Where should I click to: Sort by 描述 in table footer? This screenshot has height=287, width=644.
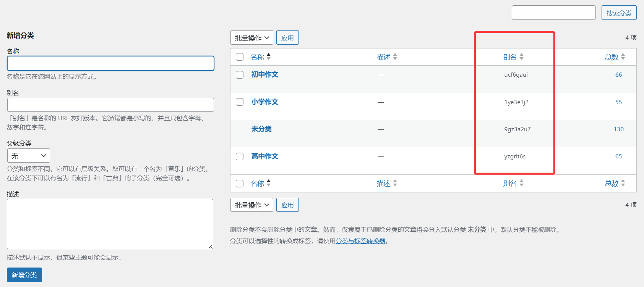(384, 184)
